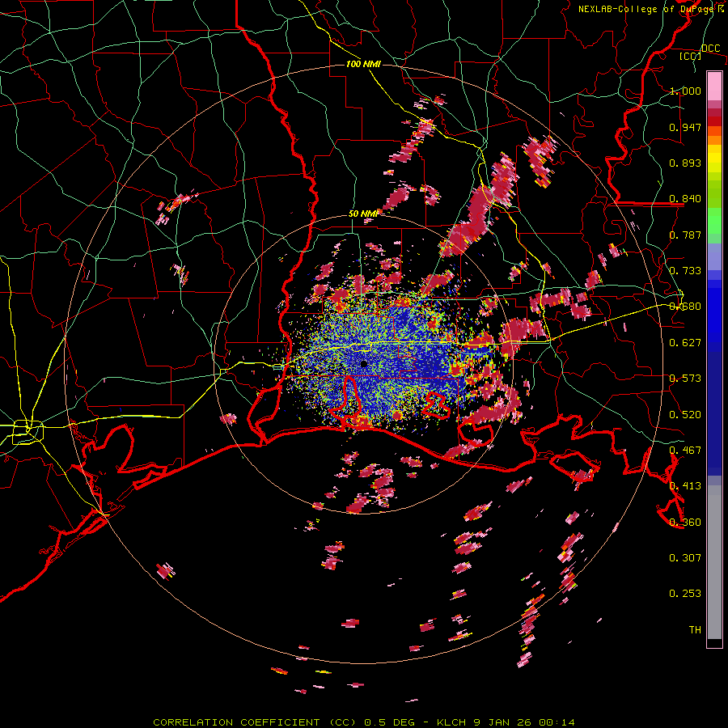Click the 0.573 value on color scale
728x728 pixels.
pos(685,379)
